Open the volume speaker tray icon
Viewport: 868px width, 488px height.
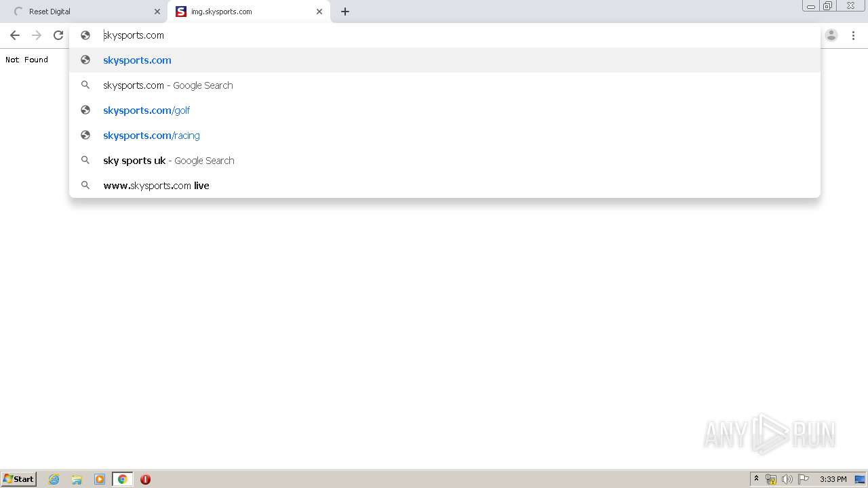(x=787, y=479)
